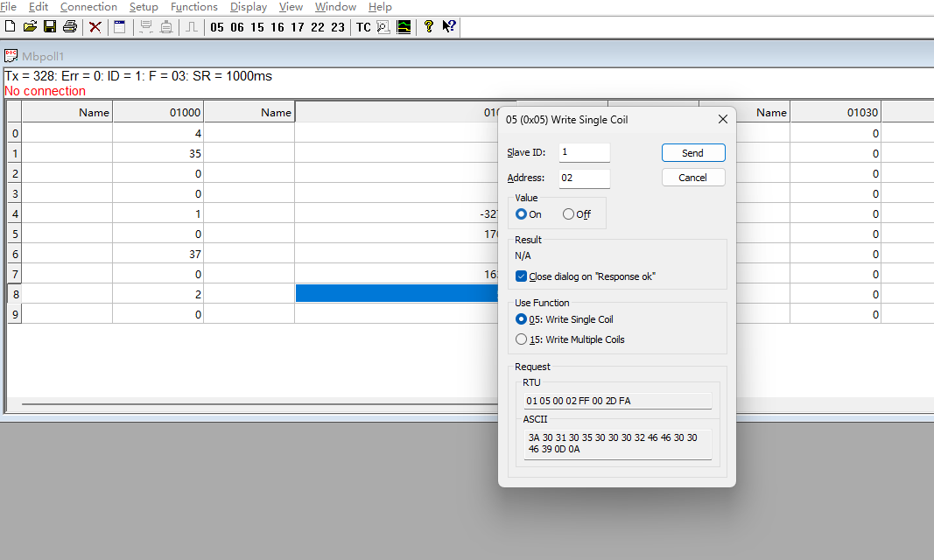This screenshot has height=560, width=934.
Task: Uncheck Close dialog on "Response ok"
Action: tap(522, 276)
